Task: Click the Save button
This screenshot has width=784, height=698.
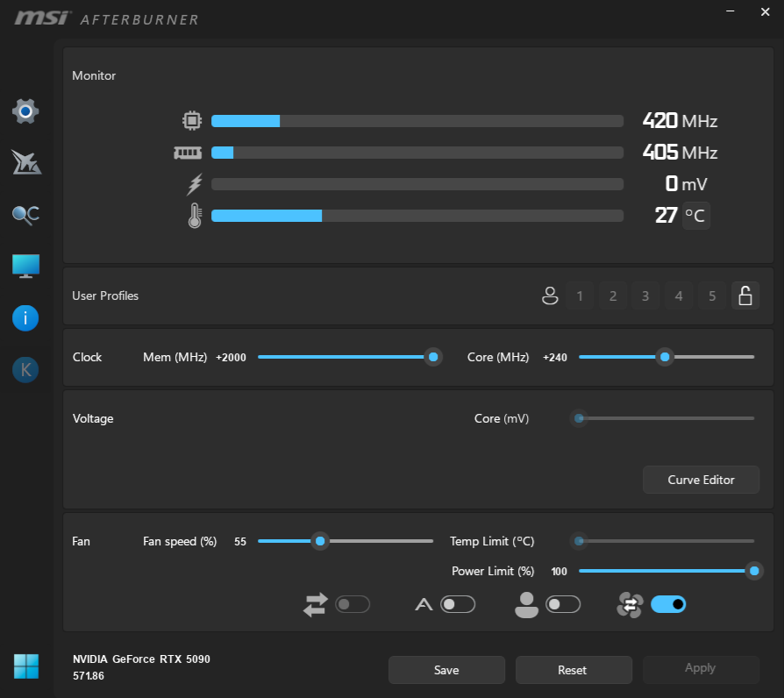Action: click(x=446, y=670)
